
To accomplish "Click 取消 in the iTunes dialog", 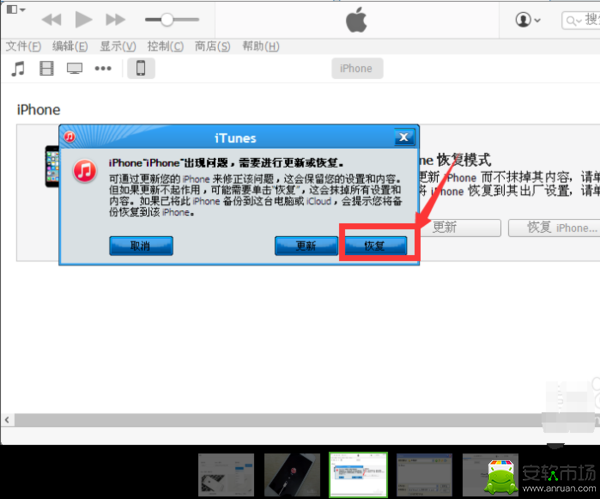I will (141, 246).
